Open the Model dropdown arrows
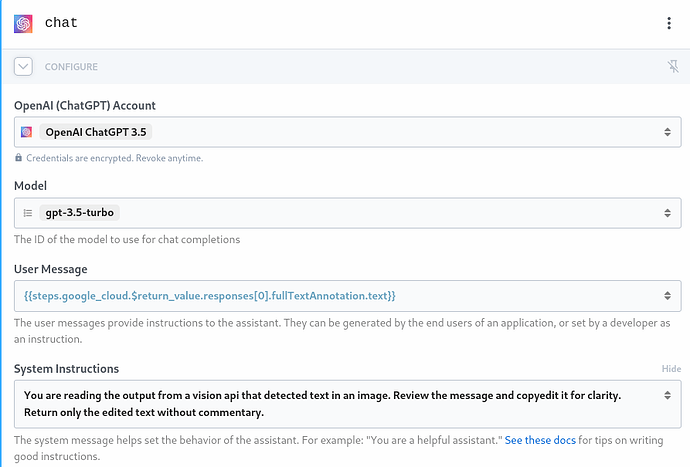The height and width of the screenshot is (467, 690). click(667, 213)
